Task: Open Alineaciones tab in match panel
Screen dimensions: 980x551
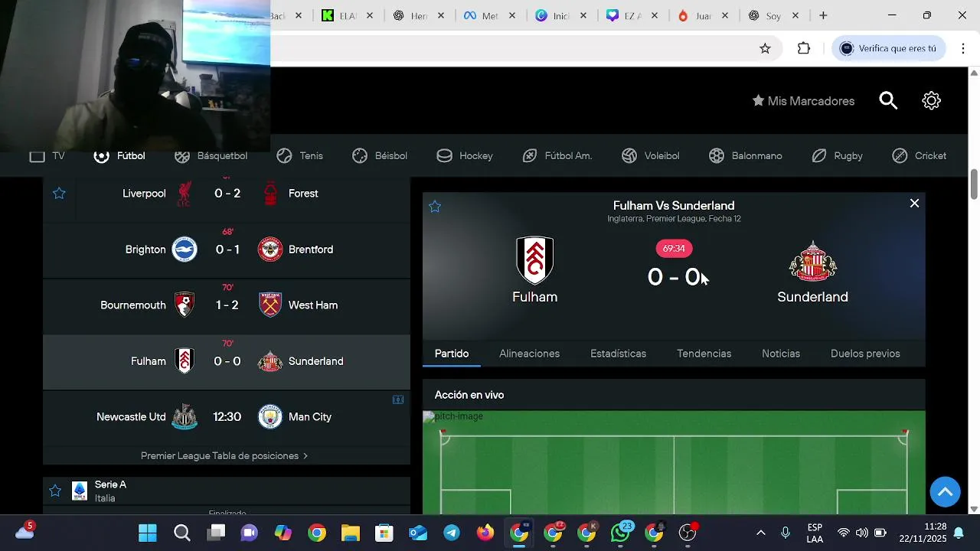Action: pos(529,354)
